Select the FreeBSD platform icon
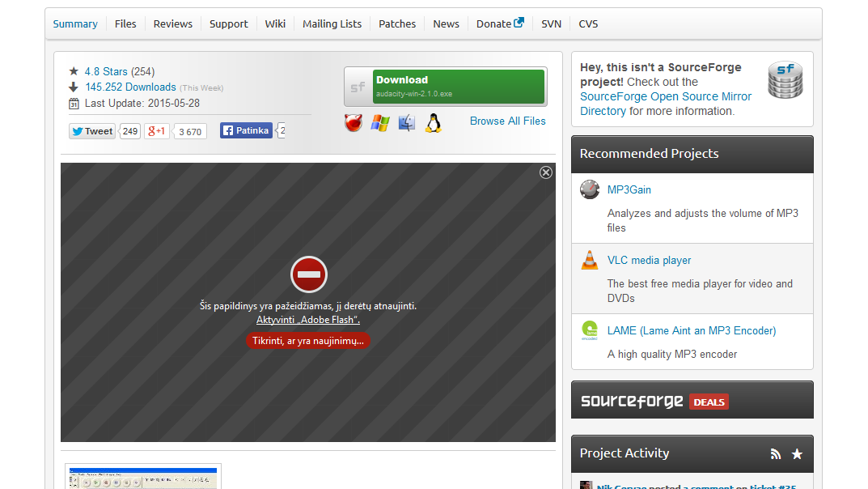The width and height of the screenshot is (868, 489). [354, 122]
